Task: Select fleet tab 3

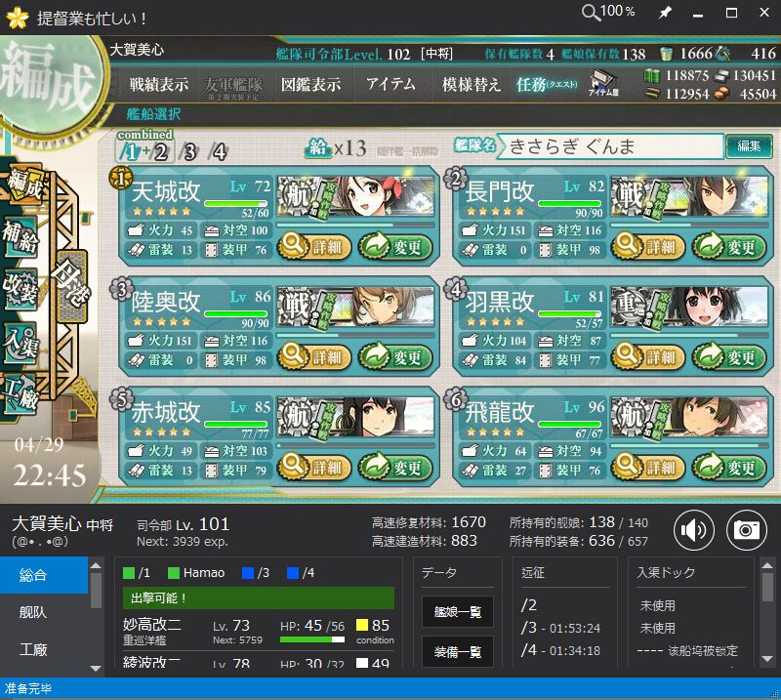Action: pos(189,152)
